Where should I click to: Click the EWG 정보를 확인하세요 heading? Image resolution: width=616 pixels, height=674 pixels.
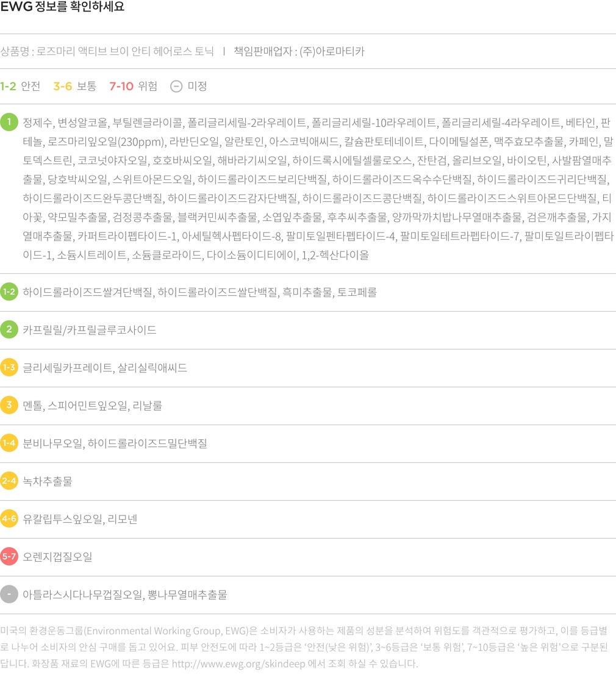coord(62,8)
